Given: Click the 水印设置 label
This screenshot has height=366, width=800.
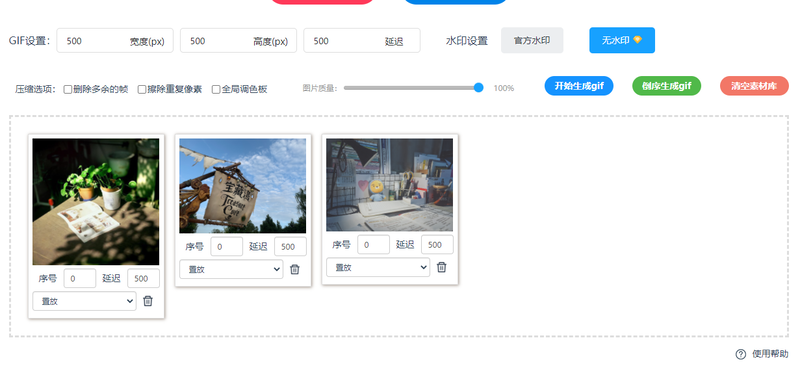Looking at the screenshot, I should (467, 41).
